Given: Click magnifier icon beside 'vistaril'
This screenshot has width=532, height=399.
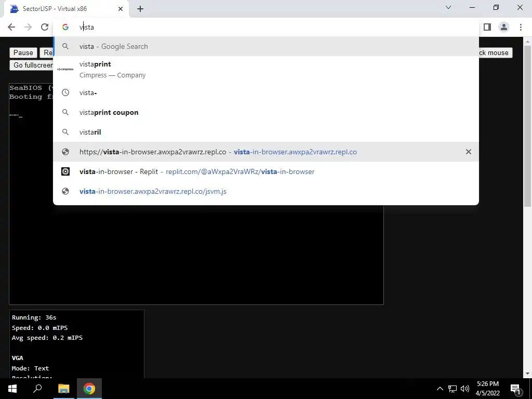Looking at the screenshot, I should tap(65, 132).
